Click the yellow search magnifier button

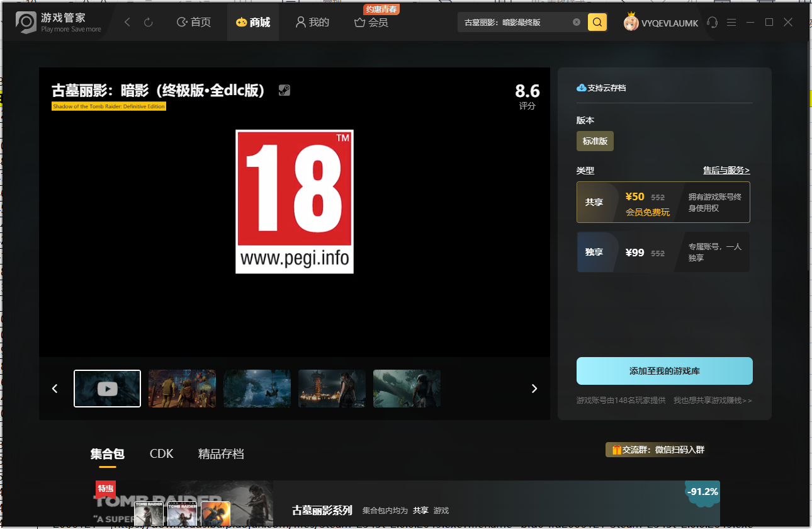597,22
